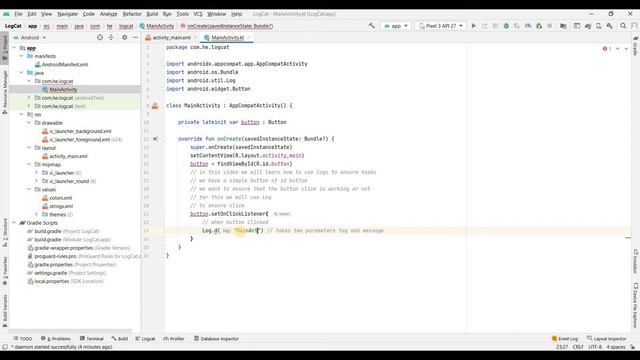Open the SDK Manager icon
Image resolution: width=640 pixels, height=360 pixels.
[609, 26]
